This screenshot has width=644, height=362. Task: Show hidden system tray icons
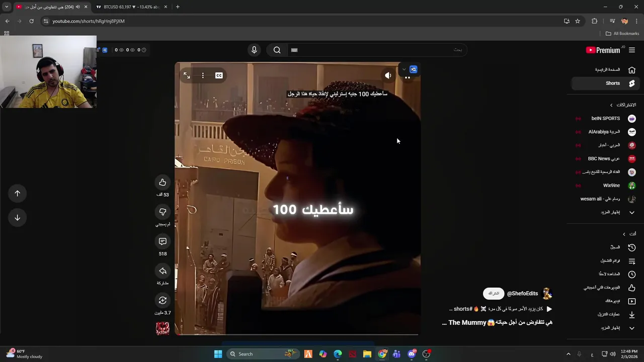[569, 354]
